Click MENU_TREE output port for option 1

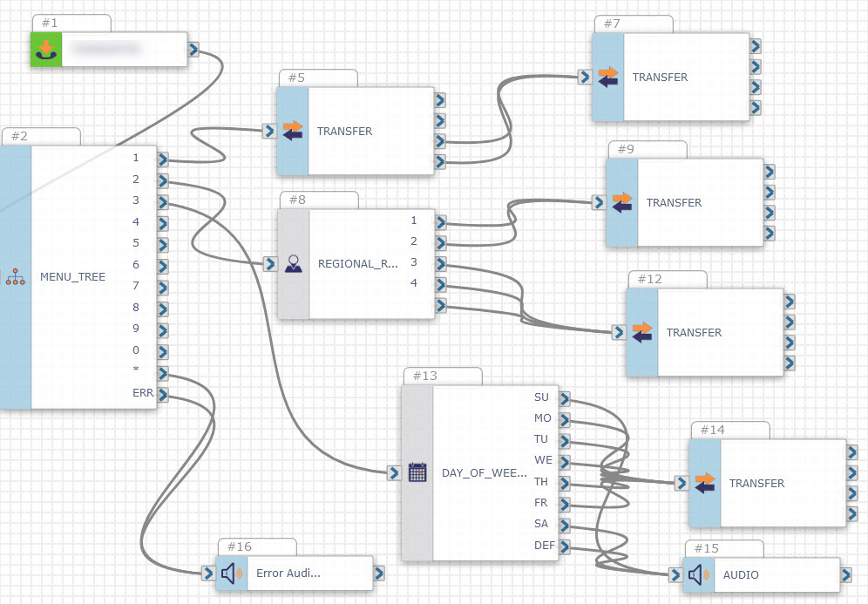(x=163, y=159)
